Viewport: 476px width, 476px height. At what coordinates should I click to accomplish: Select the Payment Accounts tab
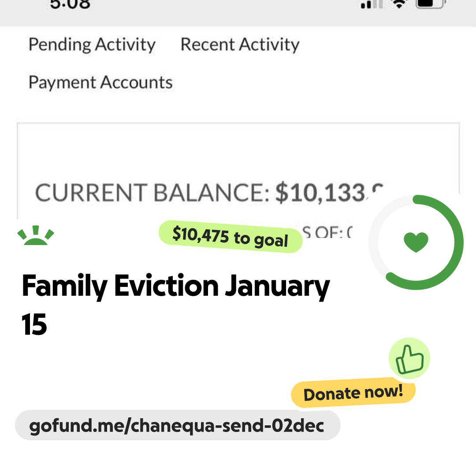tap(100, 82)
